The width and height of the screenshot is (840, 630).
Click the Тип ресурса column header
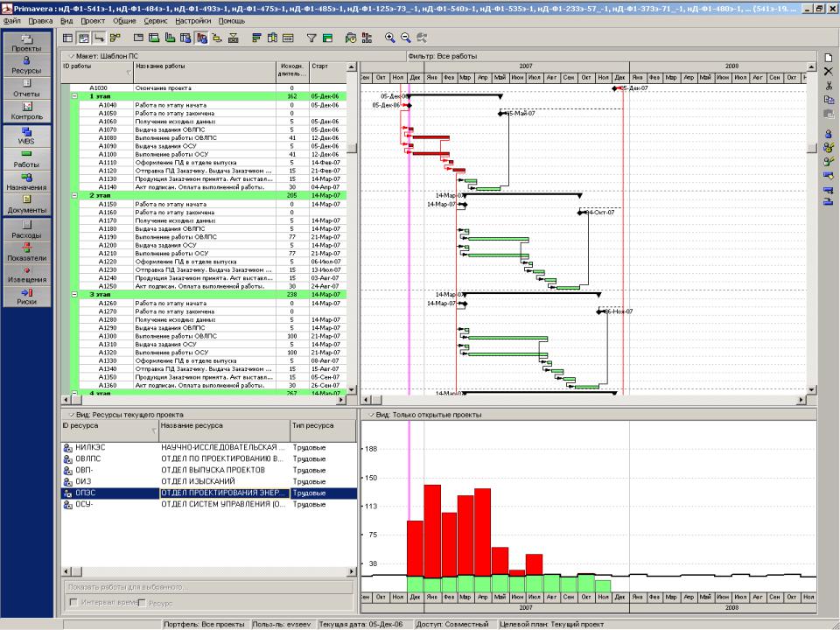click(323, 430)
